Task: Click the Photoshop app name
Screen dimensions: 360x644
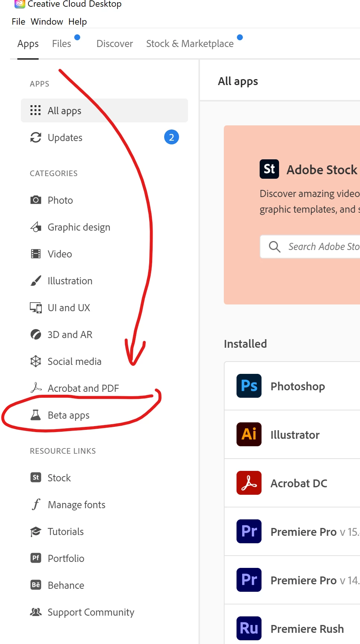Action: (x=298, y=386)
